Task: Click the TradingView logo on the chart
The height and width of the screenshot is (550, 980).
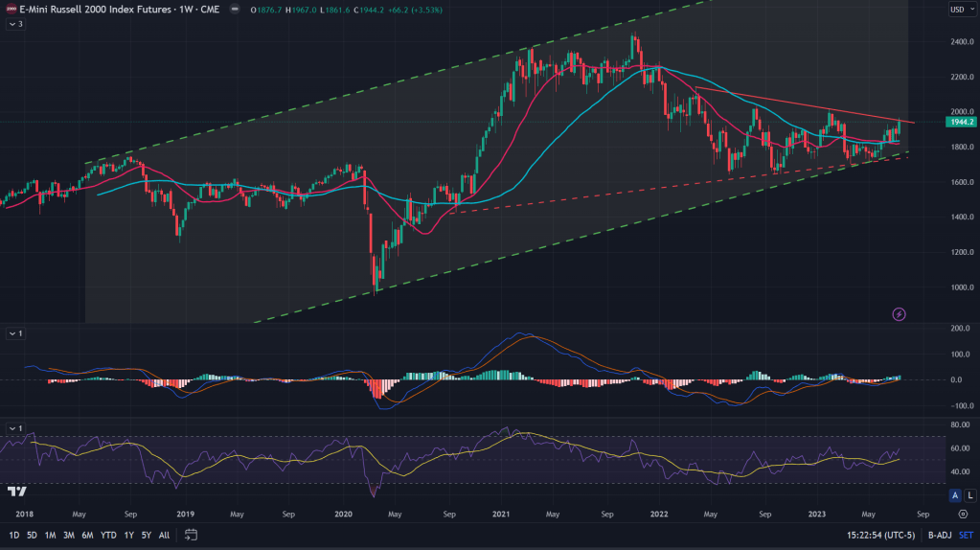Action: point(16,492)
